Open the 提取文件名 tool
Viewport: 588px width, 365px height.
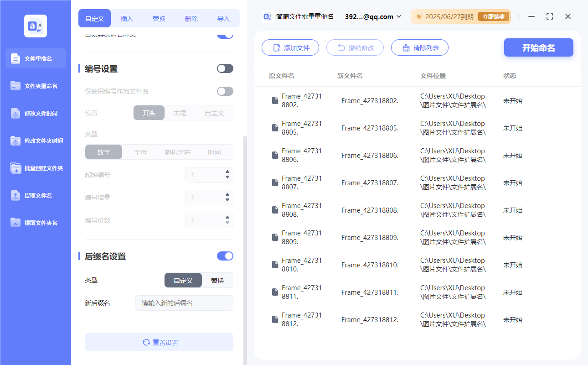click(x=35, y=195)
